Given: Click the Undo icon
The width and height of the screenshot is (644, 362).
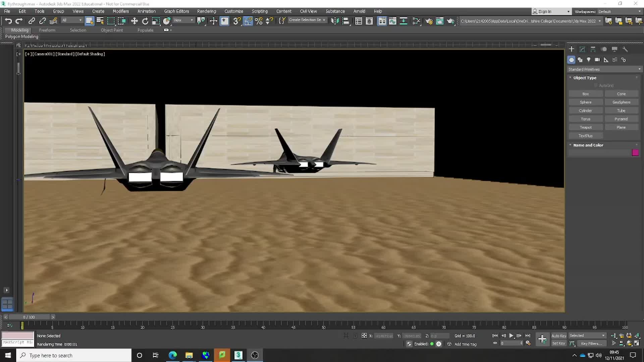Looking at the screenshot, I should [x=9, y=21].
